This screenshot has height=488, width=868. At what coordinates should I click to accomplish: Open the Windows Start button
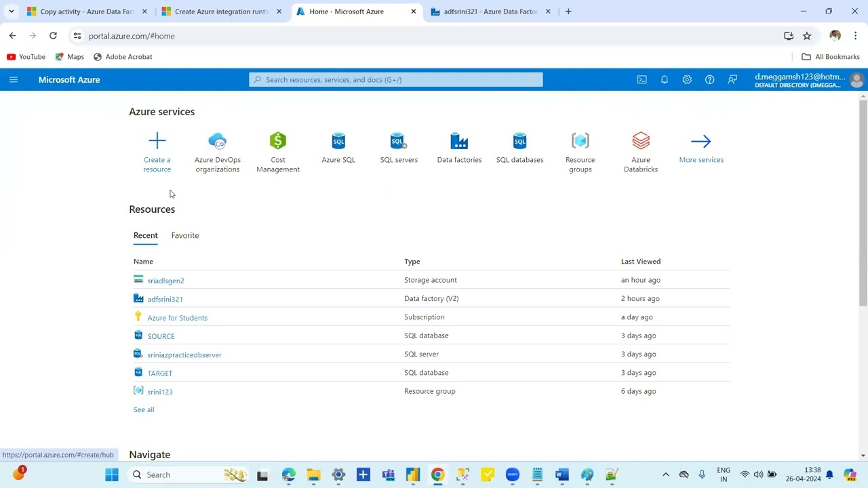click(112, 475)
